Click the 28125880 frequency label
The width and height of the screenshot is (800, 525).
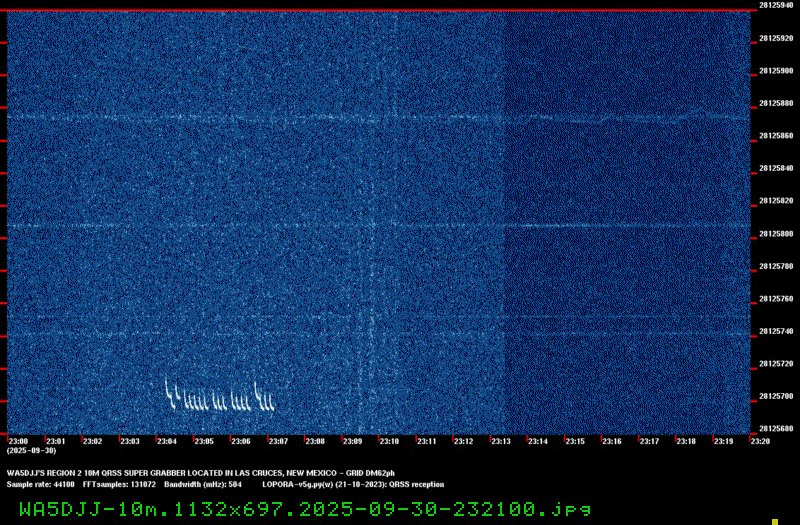[x=776, y=104]
